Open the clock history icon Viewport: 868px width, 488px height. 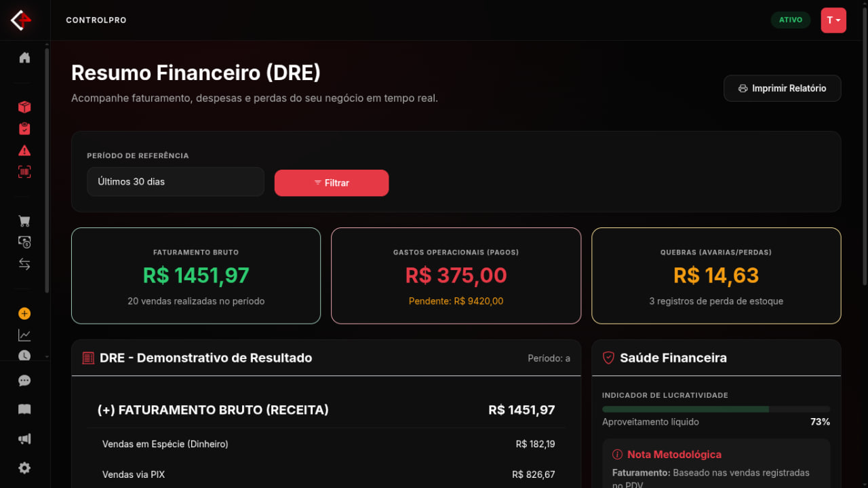[24, 355]
